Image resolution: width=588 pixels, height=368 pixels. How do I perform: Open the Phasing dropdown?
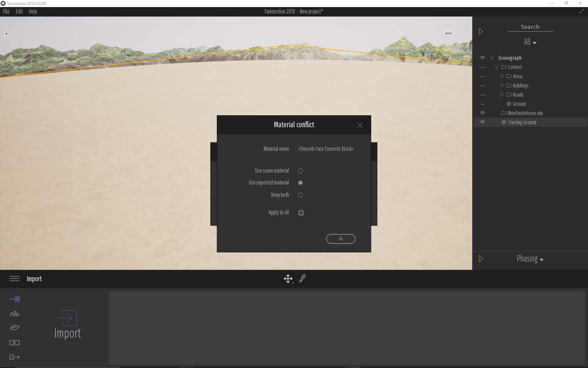click(x=530, y=259)
